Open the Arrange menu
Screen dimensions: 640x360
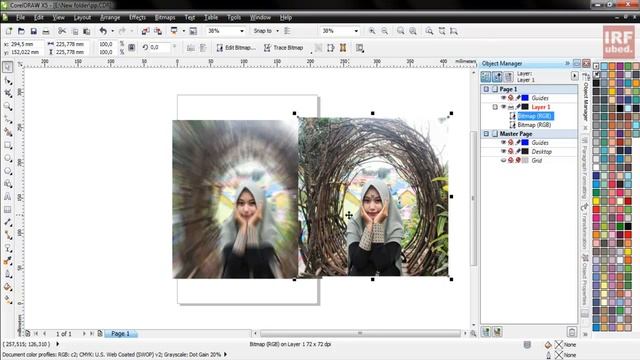tap(110, 18)
